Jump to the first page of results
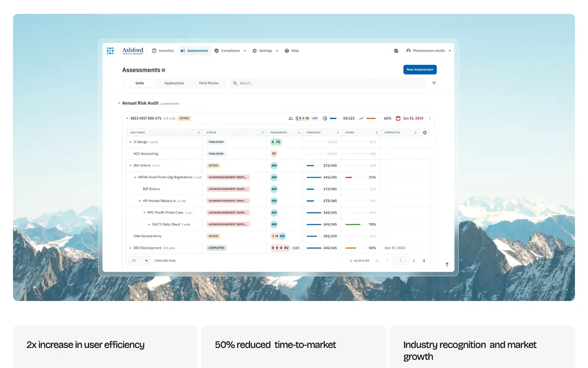The image size is (588, 368). (377, 261)
